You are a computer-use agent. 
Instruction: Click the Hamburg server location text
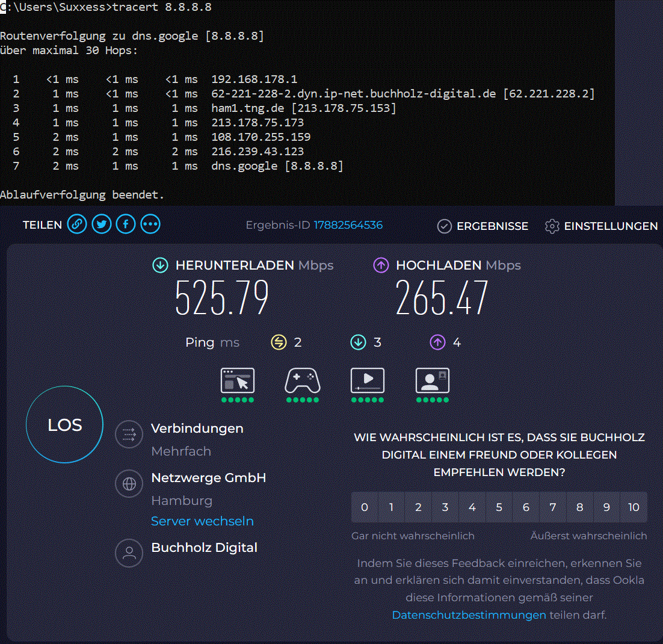tap(182, 501)
